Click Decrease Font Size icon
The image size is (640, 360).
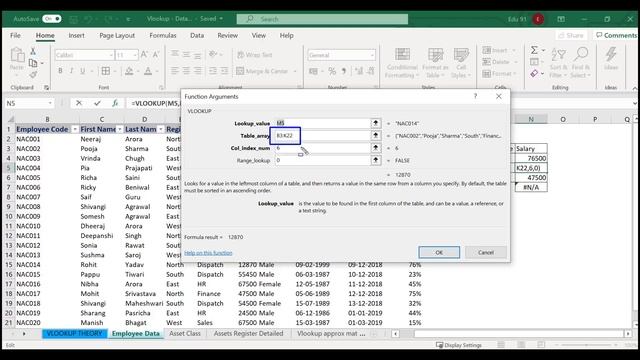pos(156,55)
